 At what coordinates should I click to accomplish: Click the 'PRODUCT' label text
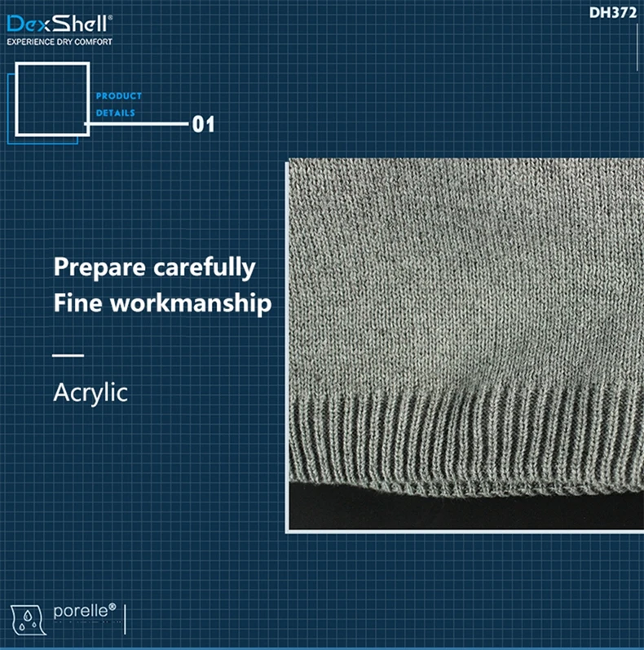[x=119, y=95]
